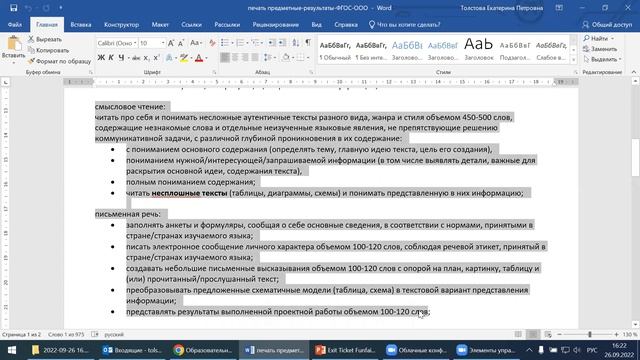Expand the Styles gallery more arrow
The width and height of the screenshot is (640, 360).
(573, 59)
